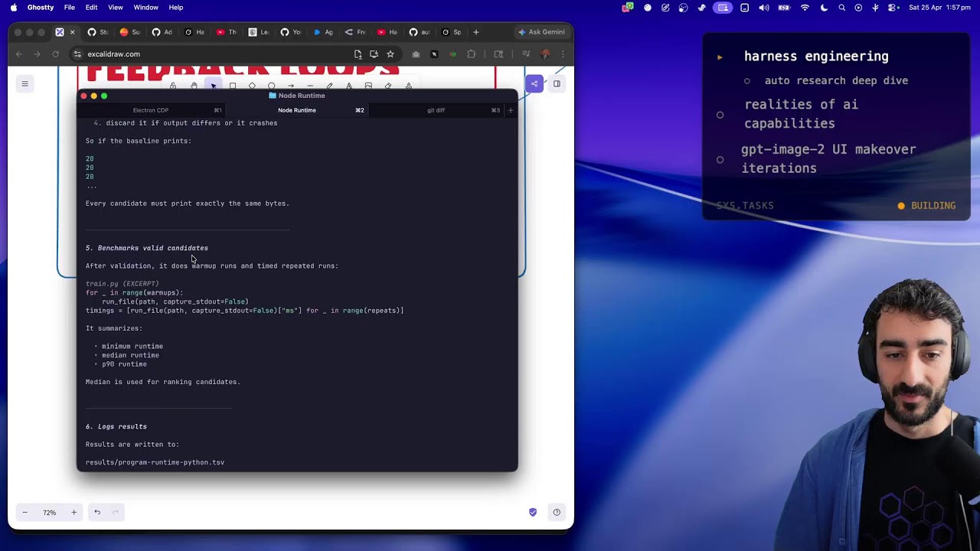980x551 pixels.
Task: Open the Edit menu
Action: point(92,8)
